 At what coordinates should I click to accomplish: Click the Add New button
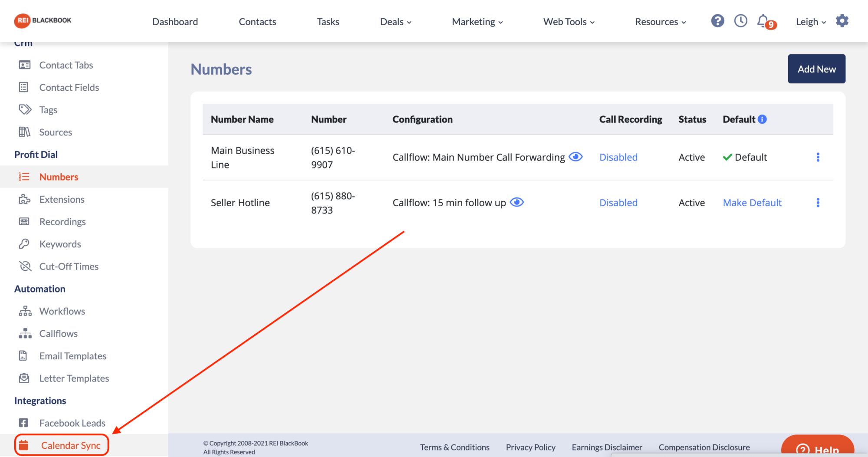point(816,69)
